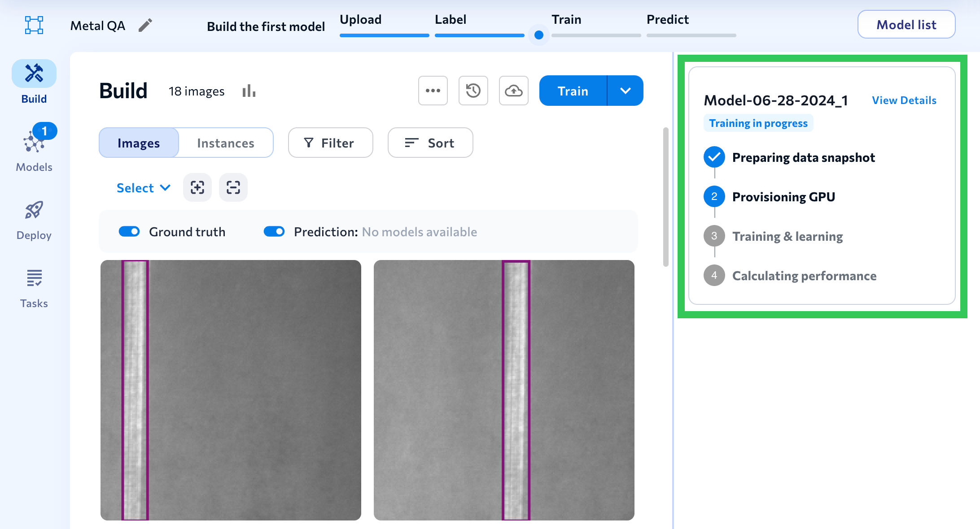Screen dimensions: 980x529
Task: Toggle the Ground truth switch
Action: [x=129, y=231]
